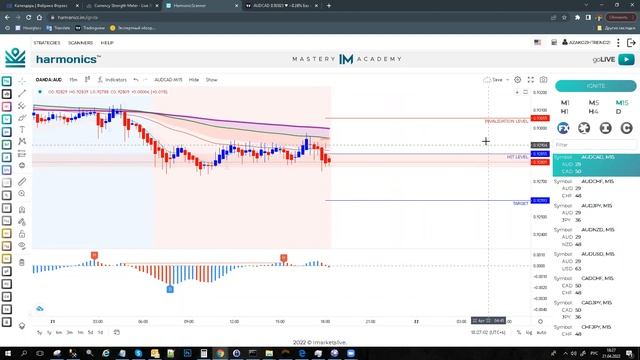
Task: Select the commodities C round icon
Action: 627,128
